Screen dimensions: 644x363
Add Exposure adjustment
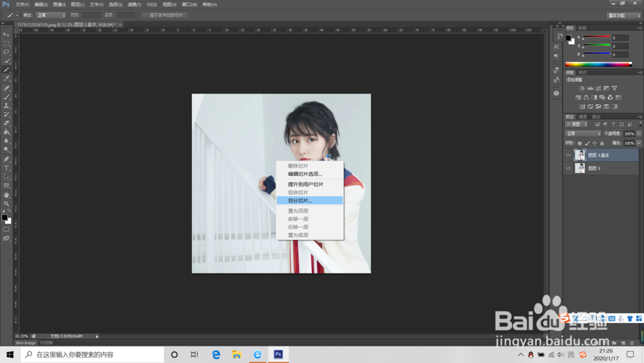click(x=606, y=88)
